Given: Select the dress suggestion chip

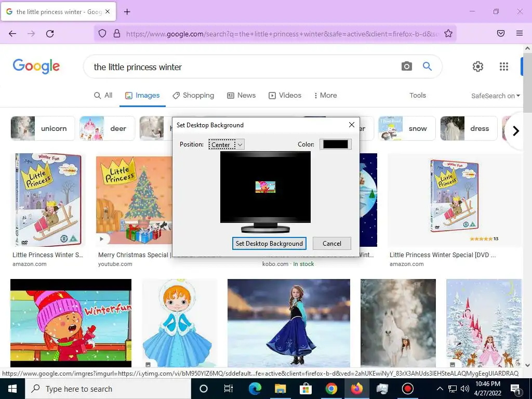Looking at the screenshot, I should tap(469, 128).
